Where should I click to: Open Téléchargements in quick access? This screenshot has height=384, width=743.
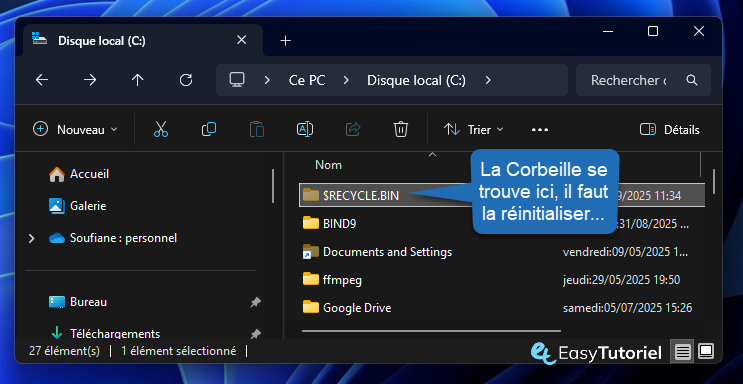coord(105,334)
